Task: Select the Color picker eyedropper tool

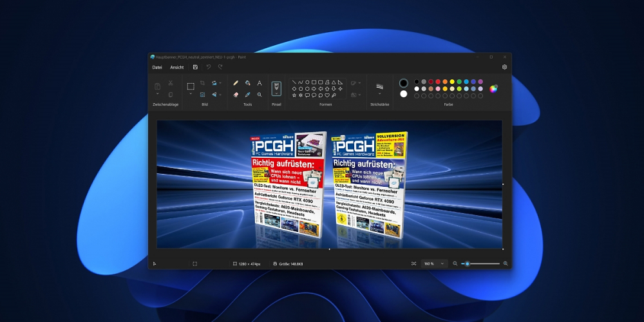Action: click(x=248, y=95)
